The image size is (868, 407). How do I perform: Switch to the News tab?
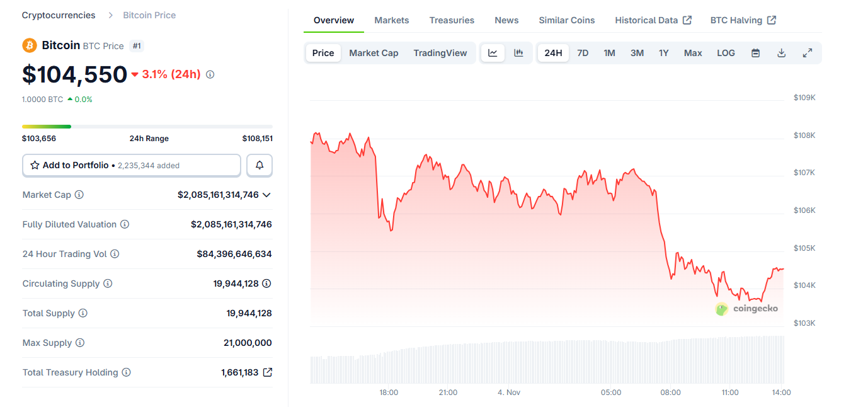(x=506, y=20)
